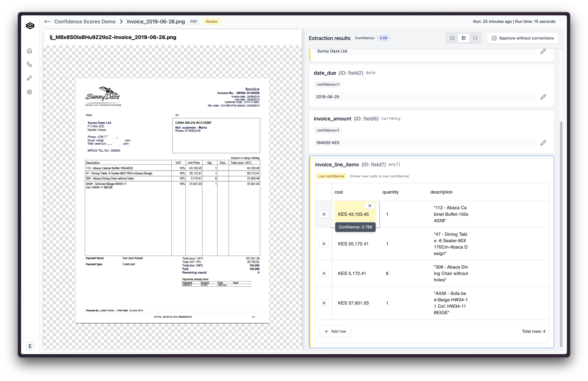Dismiss the highlighted KES 43,103.45 cell
The width and height of the screenshot is (588, 381).
pos(370,206)
